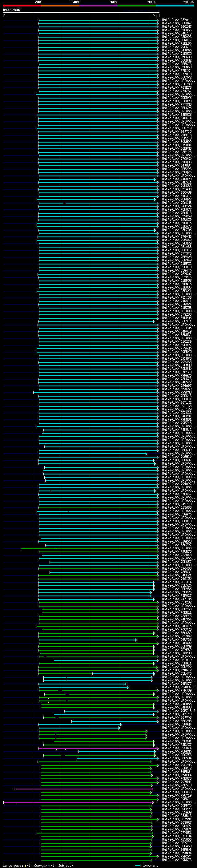Click the red ~20% identity legend bar
Screen dimensions: 197x868
click(x=22, y=6)
